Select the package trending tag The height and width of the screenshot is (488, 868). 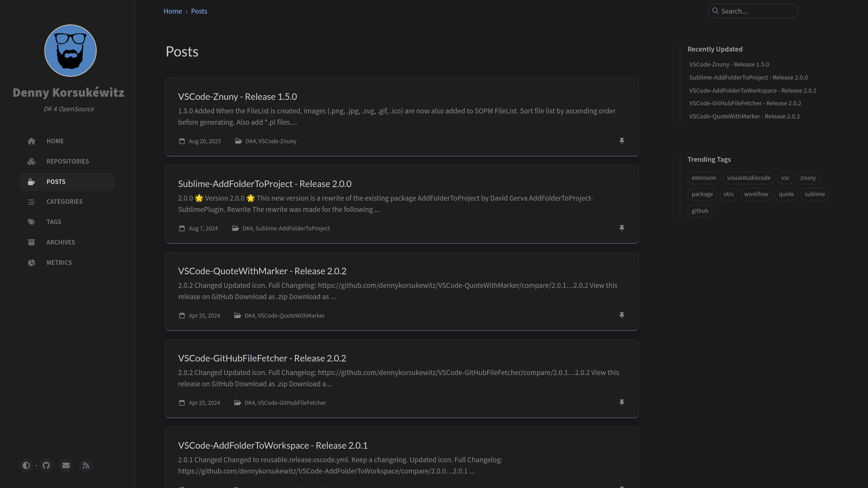tap(702, 194)
